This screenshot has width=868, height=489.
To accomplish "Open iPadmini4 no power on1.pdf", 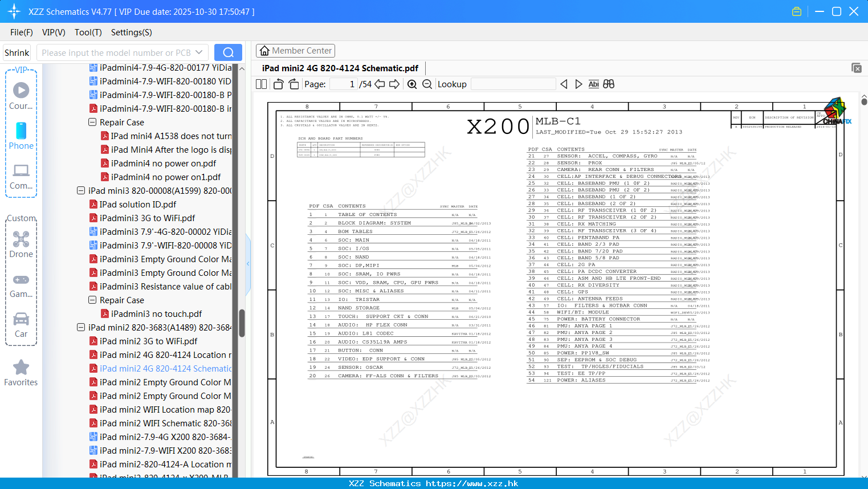I will [x=161, y=177].
